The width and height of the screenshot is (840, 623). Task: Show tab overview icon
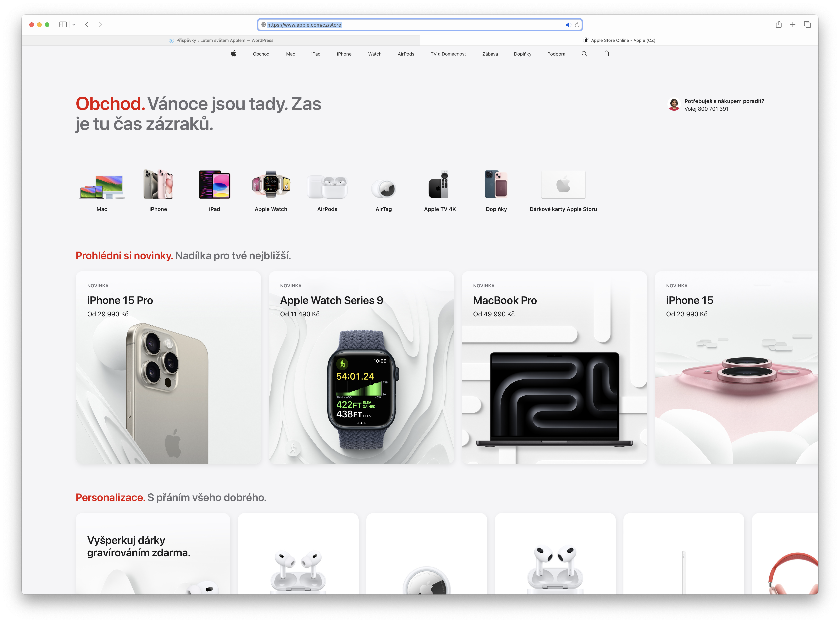807,24
